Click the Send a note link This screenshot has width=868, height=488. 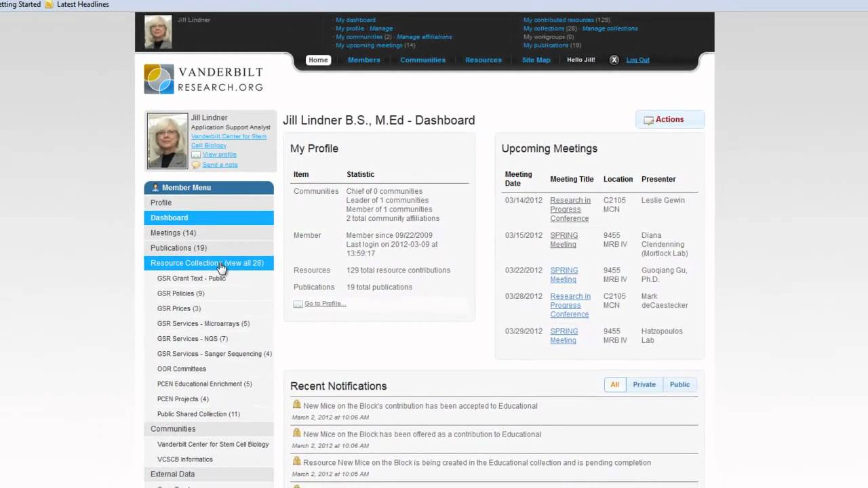(220, 165)
